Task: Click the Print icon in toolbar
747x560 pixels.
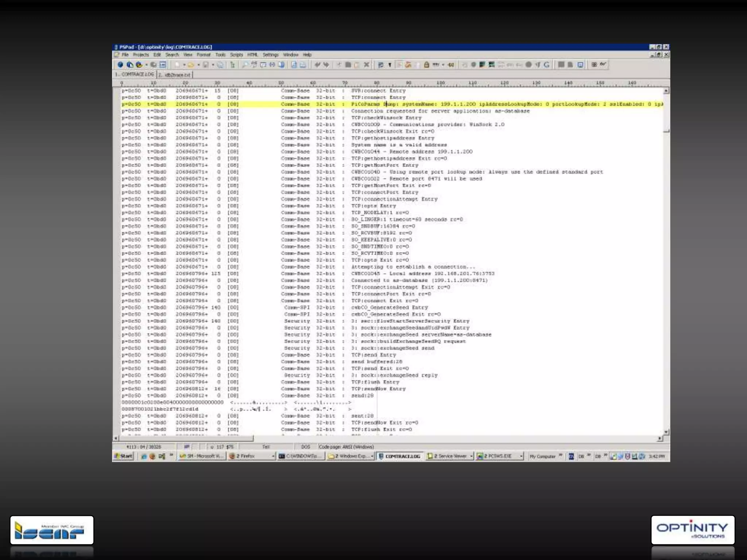Action: tap(303, 65)
